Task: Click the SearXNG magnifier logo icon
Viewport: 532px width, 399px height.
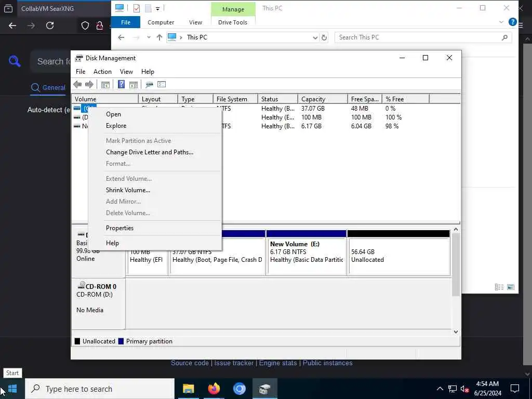Action: coord(15,61)
